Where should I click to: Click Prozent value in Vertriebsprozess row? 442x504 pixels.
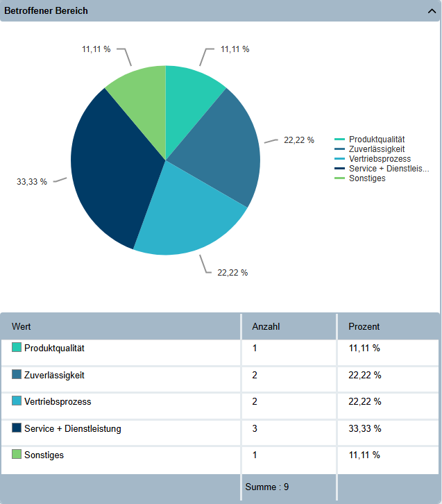[365, 402]
